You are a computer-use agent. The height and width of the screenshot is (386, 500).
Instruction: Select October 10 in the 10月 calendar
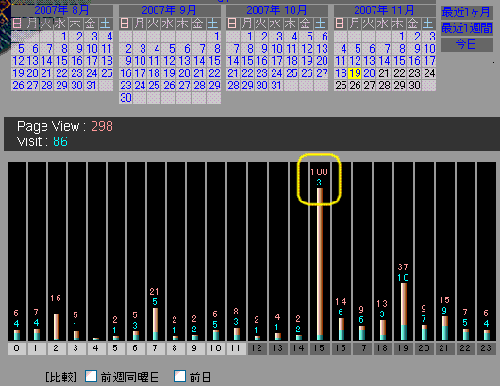[x=277, y=49]
